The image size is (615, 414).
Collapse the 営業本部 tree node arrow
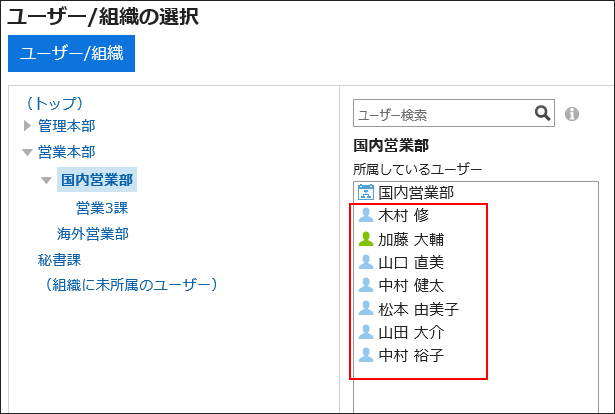click(x=27, y=152)
